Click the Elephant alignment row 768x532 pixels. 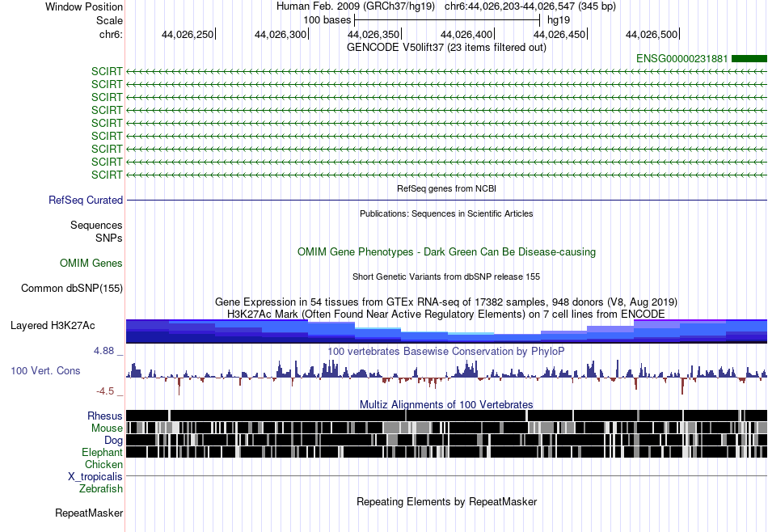(x=447, y=452)
